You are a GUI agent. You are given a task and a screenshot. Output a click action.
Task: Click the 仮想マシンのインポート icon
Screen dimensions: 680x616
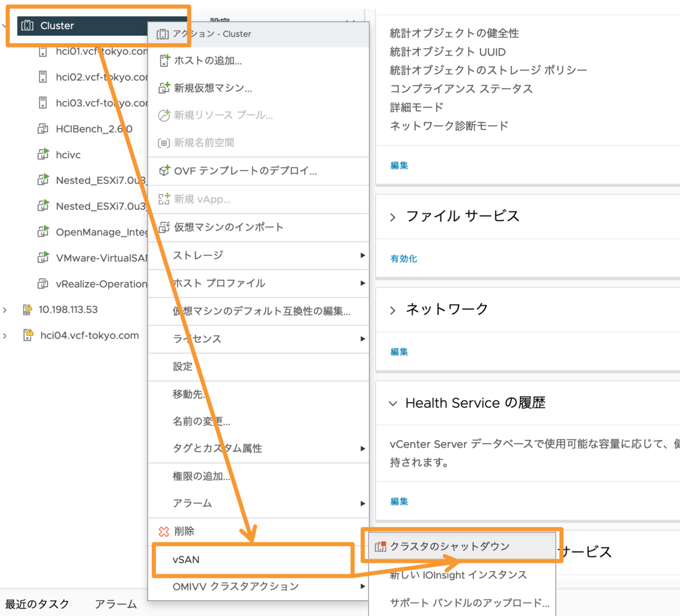[x=164, y=227]
